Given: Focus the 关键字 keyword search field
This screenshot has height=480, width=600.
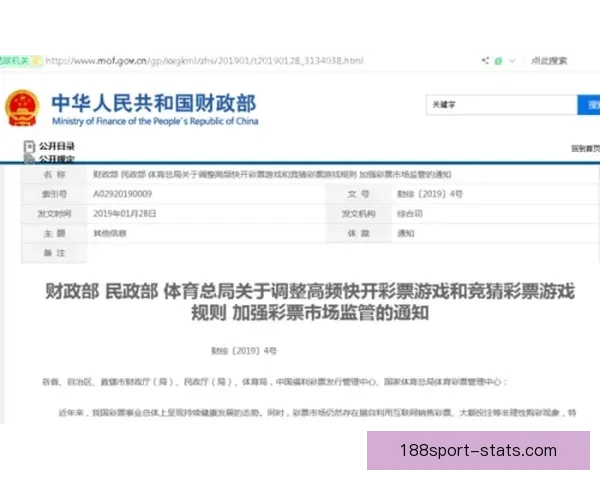Looking at the screenshot, I should (x=501, y=104).
